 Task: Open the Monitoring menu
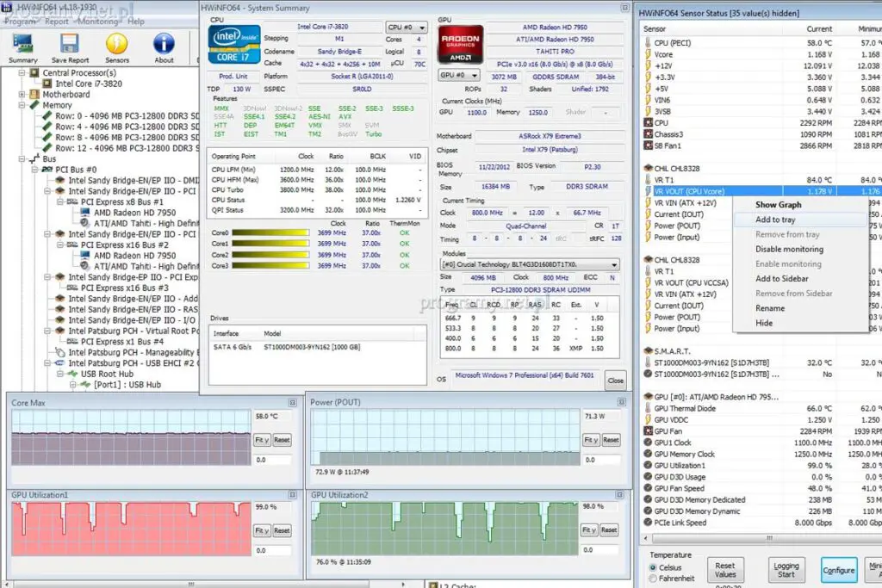pyautogui.click(x=98, y=22)
